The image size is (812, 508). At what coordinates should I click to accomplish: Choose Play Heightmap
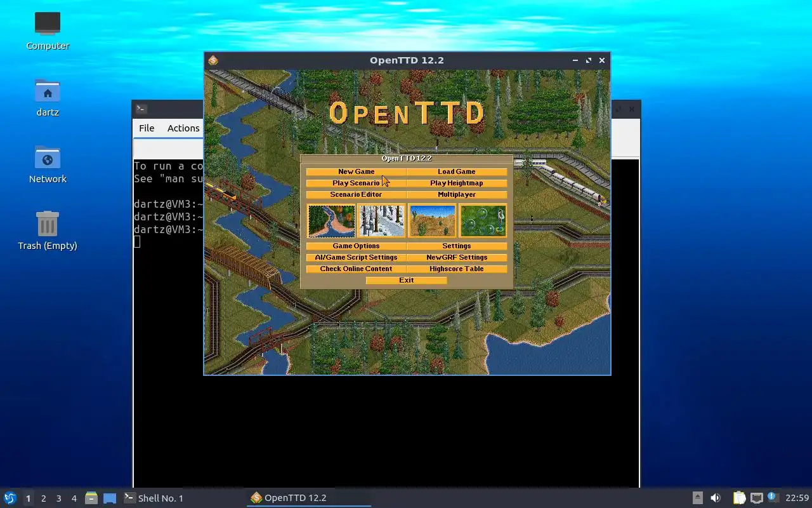click(457, 183)
